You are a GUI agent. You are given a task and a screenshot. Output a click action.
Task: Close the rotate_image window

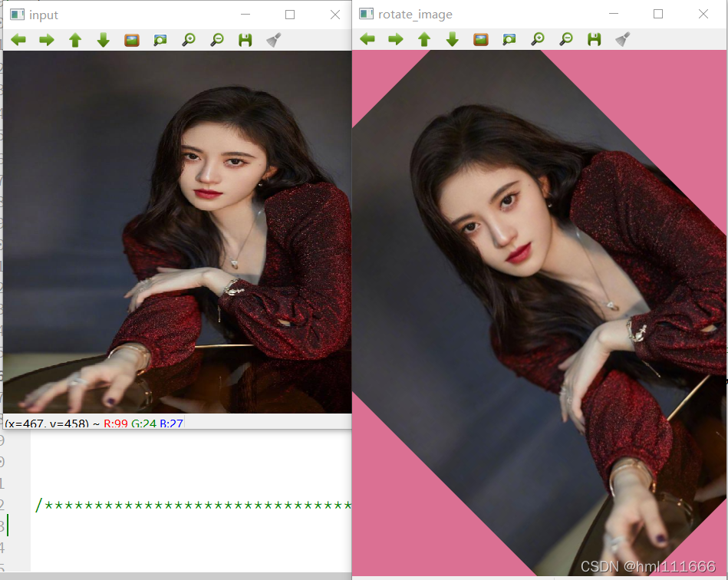(x=703, y=14)
